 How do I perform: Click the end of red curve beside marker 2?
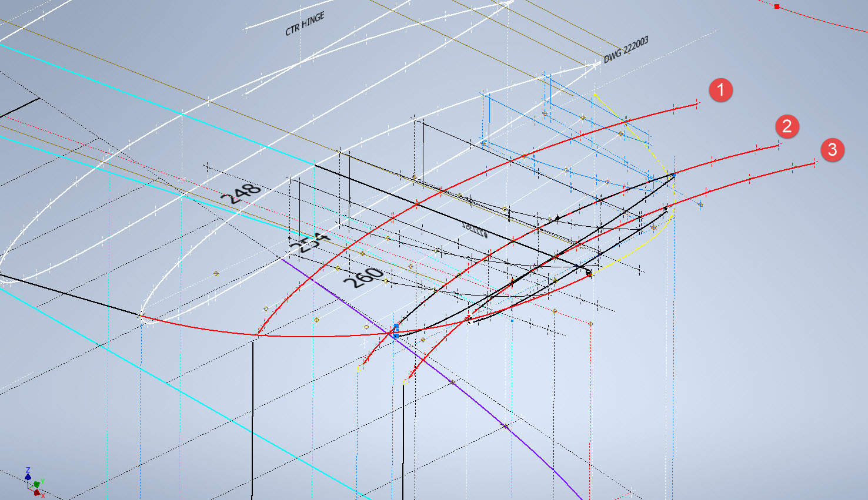[x=779, y=145]
